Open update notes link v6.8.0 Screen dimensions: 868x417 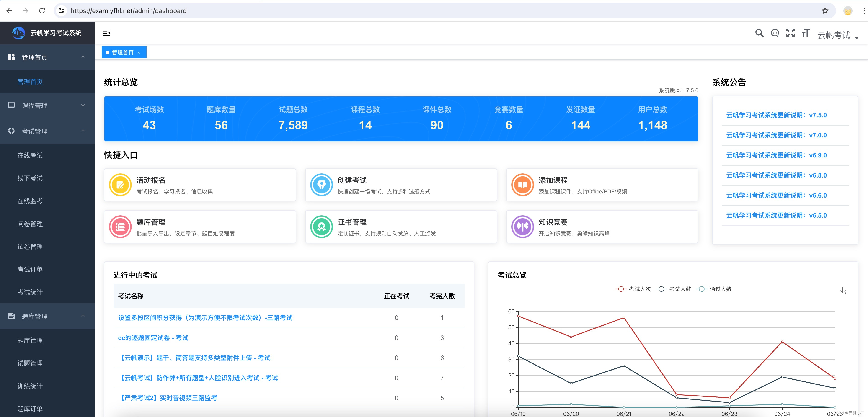[x=776, y=175]
